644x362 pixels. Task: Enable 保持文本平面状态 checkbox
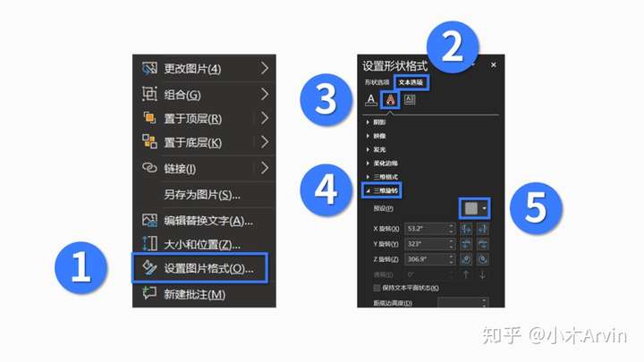[x=377, y=288]
